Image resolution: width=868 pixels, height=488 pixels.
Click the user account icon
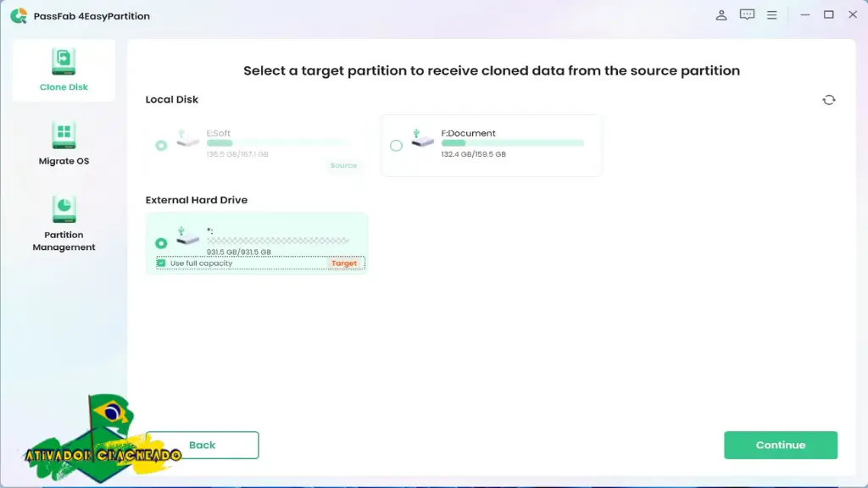coord(721,15)
